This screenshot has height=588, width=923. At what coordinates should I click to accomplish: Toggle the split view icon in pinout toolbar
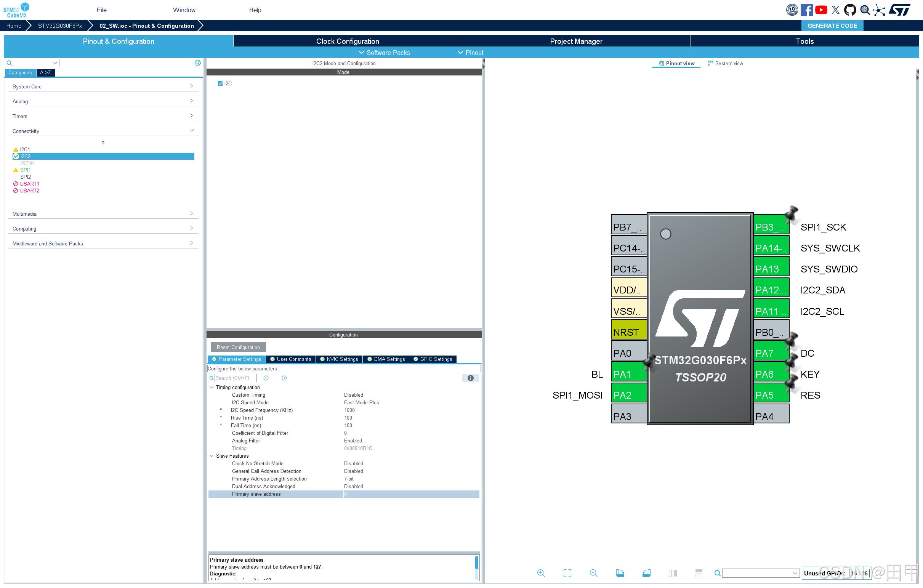tap(673, 573)
